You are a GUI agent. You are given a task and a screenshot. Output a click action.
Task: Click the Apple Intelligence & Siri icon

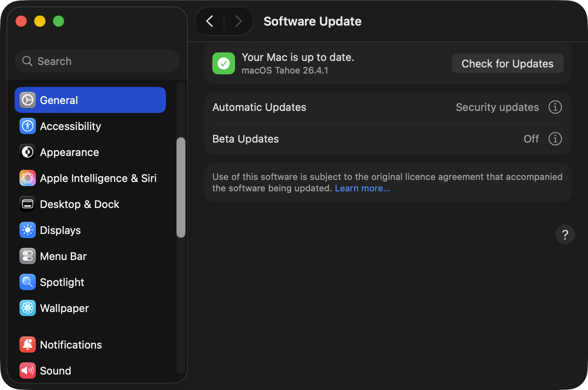click(28, 178)
